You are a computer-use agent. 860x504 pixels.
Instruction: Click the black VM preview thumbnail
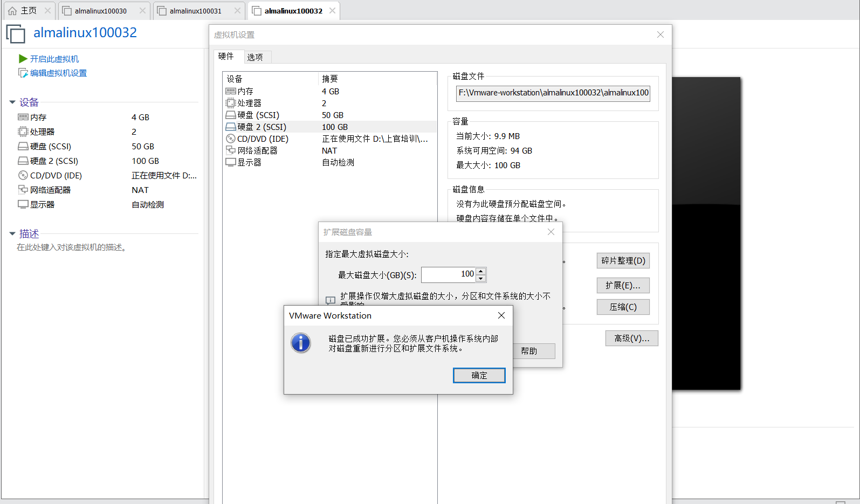coord(706,233)
